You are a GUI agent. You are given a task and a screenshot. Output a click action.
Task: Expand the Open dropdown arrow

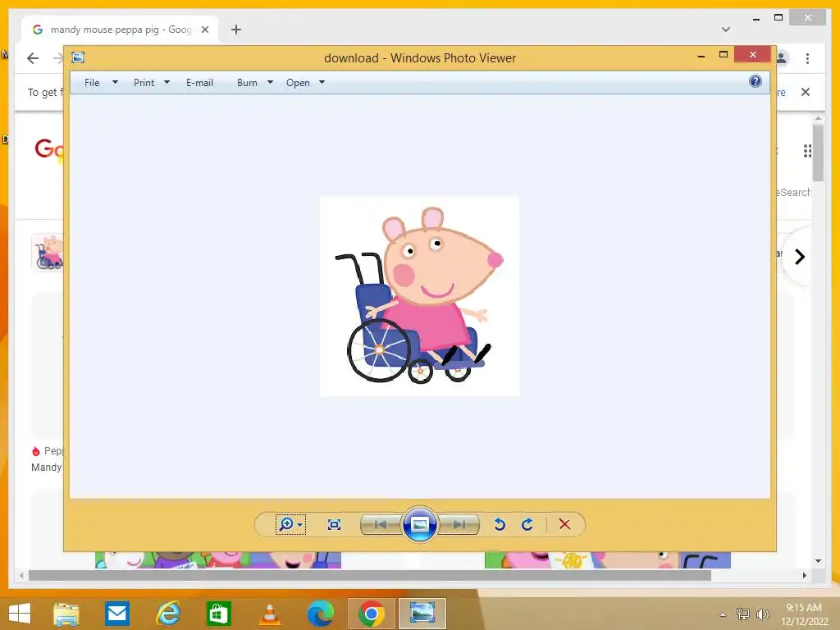pyautogui.click(x=322, y=83)
